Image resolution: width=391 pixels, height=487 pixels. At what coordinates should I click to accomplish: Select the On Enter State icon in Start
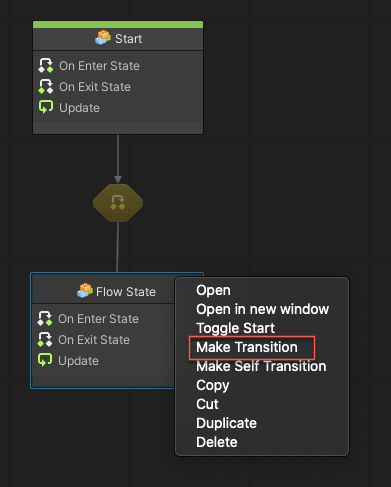(46, 66)
